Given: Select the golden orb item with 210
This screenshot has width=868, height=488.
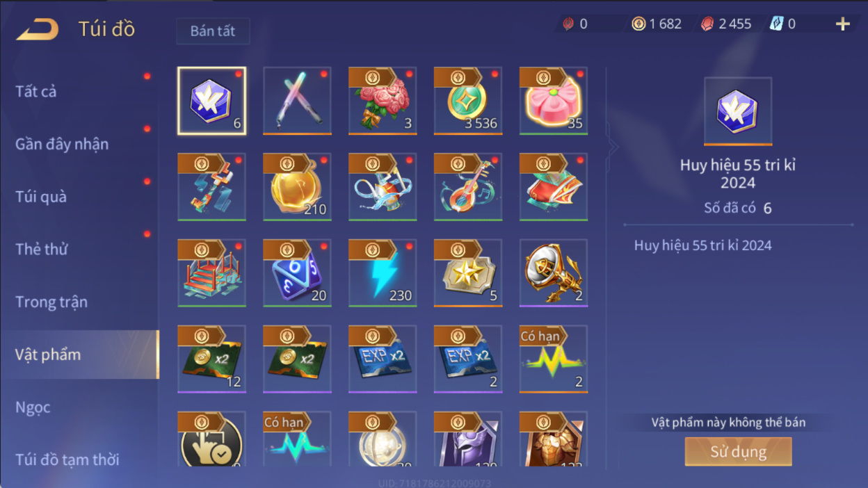Looking at the screenshot, I should tap(297, 187).
